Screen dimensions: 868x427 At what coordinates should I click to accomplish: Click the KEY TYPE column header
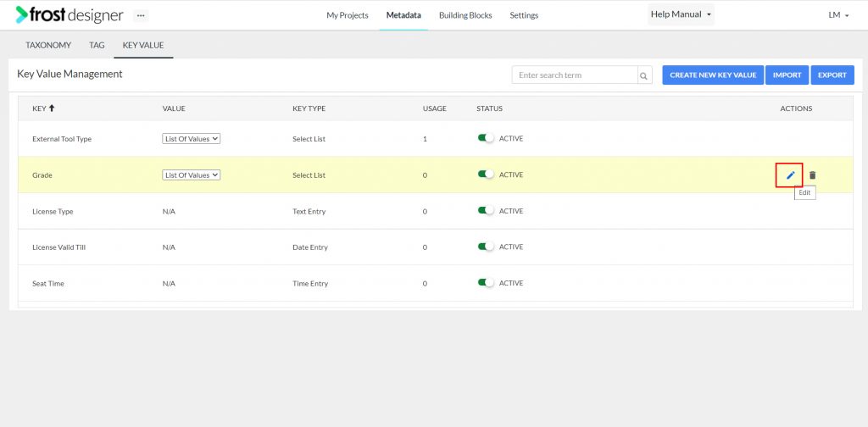309,108
